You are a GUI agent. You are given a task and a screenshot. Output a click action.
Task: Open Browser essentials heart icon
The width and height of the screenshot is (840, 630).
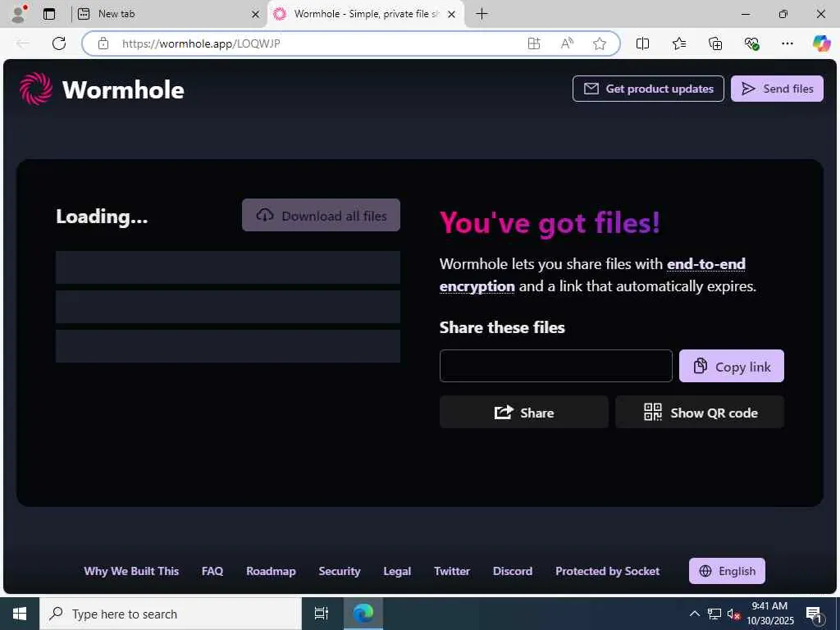coord(751,43)
